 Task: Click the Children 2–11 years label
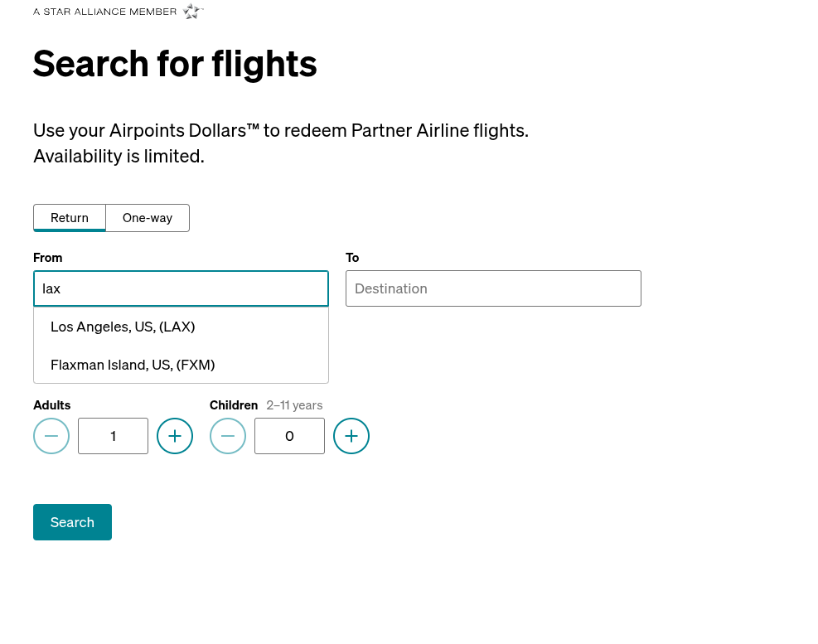click(x=266, y=405)
